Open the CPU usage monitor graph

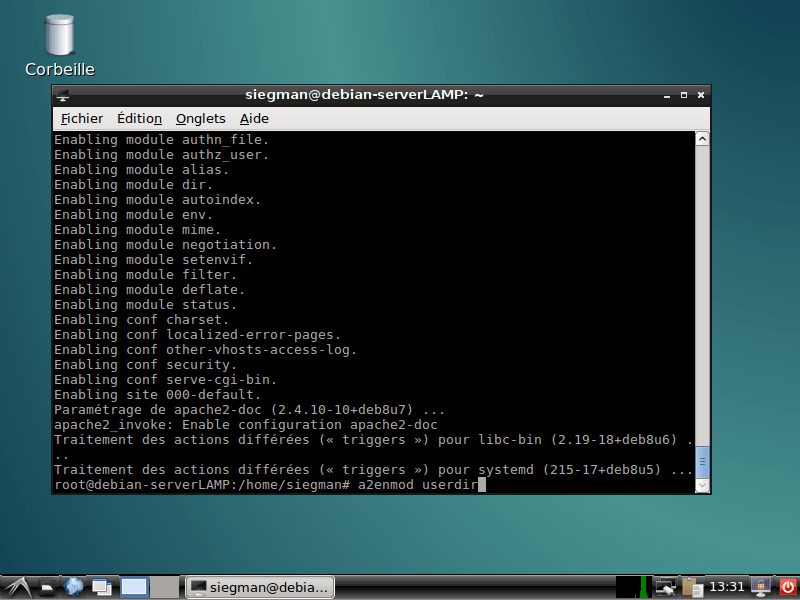tap(632, 586)
